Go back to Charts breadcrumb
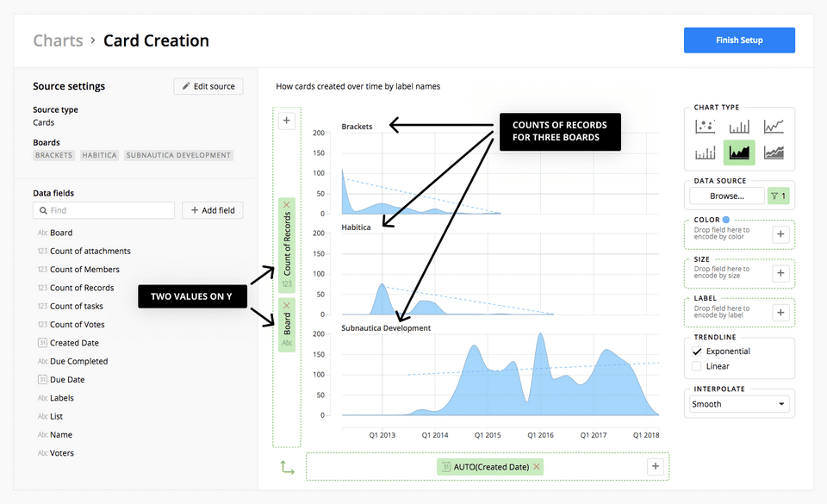827x504 pixels. 58,40
